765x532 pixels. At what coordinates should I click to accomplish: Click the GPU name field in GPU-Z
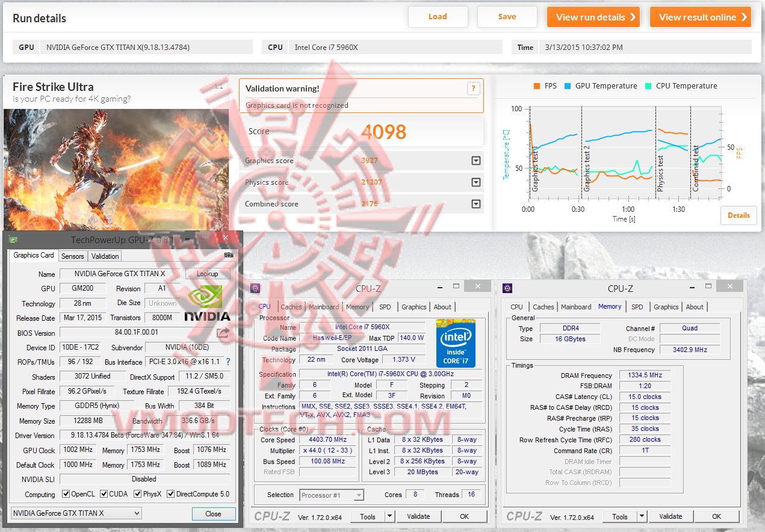120,274
